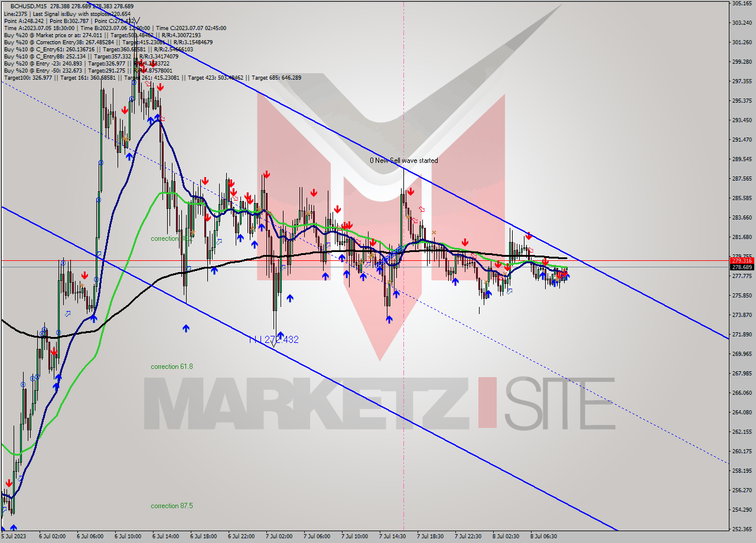Click the 'I I I 272.432' point label

tap(273, 339)
